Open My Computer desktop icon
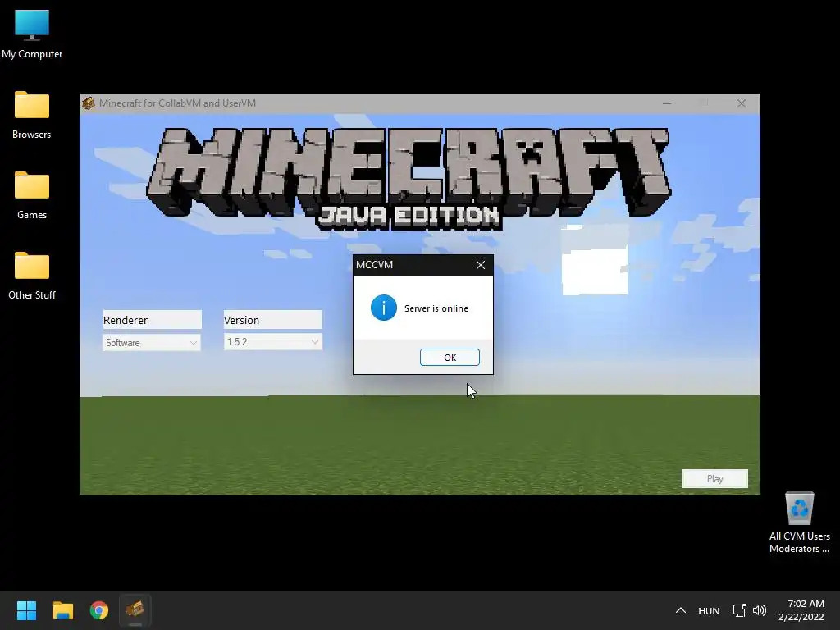The image size is (840, 630). [x=32, y=34]
